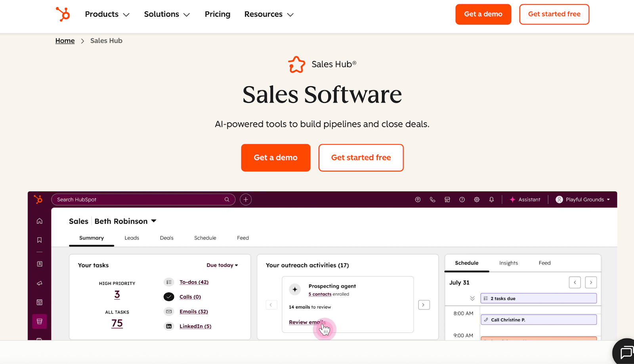Click the magnifier icon in the search bar

coord(227,200)
